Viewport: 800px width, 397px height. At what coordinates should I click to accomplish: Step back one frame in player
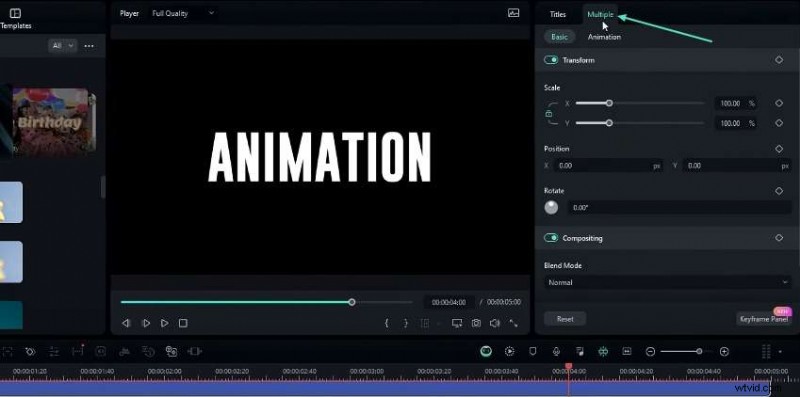click(x=126, y=323)
